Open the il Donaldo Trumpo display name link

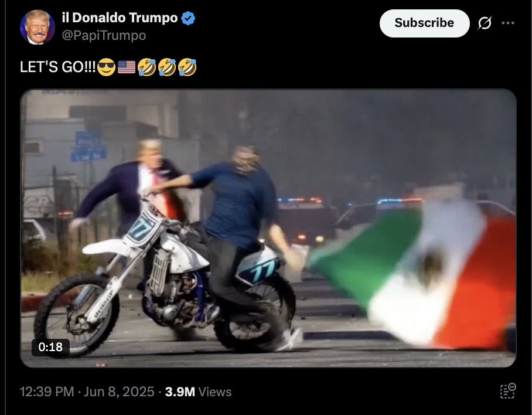coord(120,18)
